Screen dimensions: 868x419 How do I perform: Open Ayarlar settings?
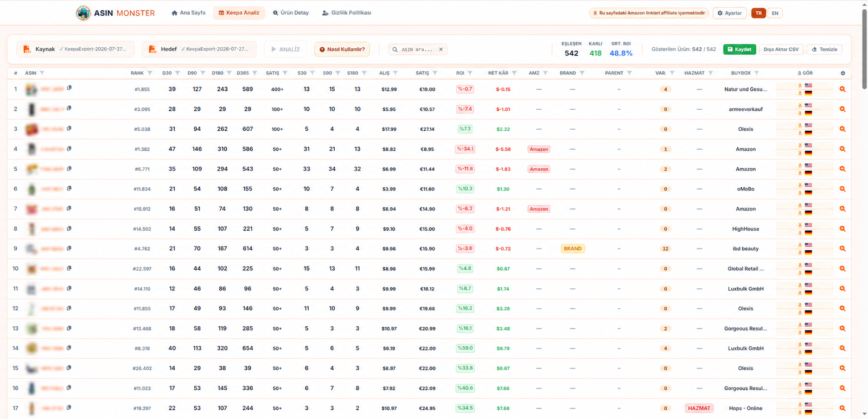pos(730,13)
